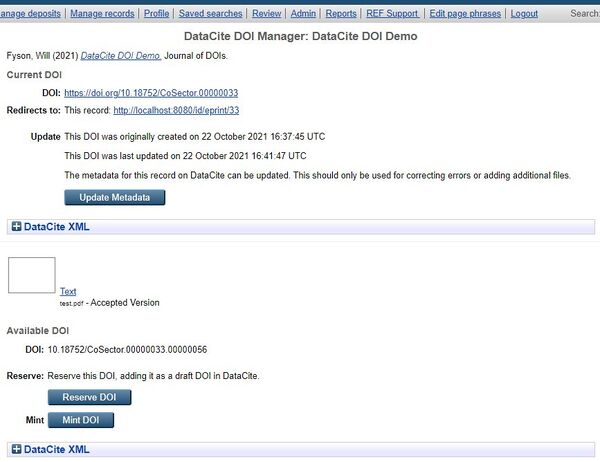Open the REF Support link
The height and width of the screenshot is (462, 600).
pyautogui.click(x=394, y=14)
